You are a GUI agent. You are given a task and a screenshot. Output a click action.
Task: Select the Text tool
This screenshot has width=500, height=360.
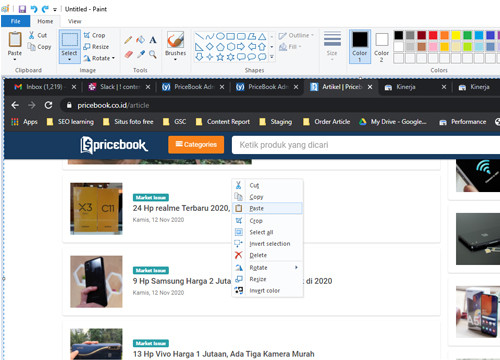(153, 40)
